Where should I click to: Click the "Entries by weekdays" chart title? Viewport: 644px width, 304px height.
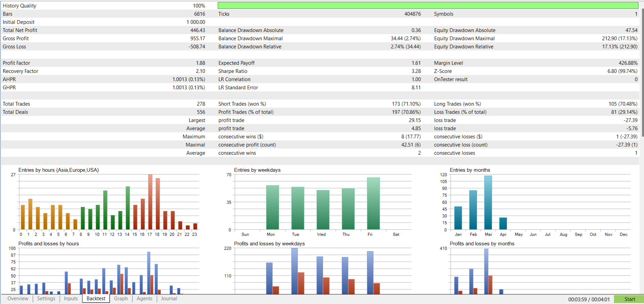click(x=257, y=170)
